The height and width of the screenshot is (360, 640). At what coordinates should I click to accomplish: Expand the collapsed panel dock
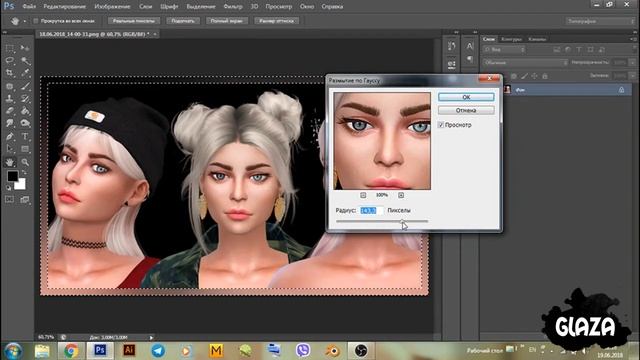tap(456, 32)
